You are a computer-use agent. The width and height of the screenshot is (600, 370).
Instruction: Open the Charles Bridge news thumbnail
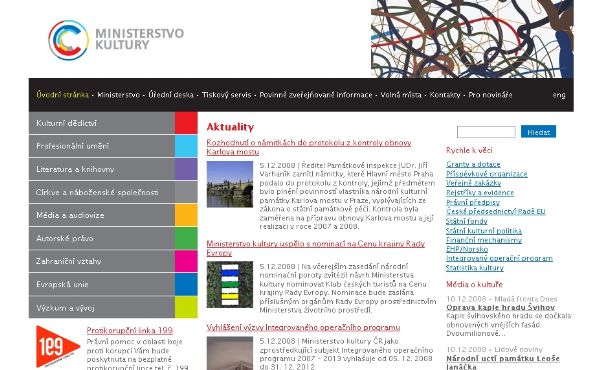coord(230,184)
